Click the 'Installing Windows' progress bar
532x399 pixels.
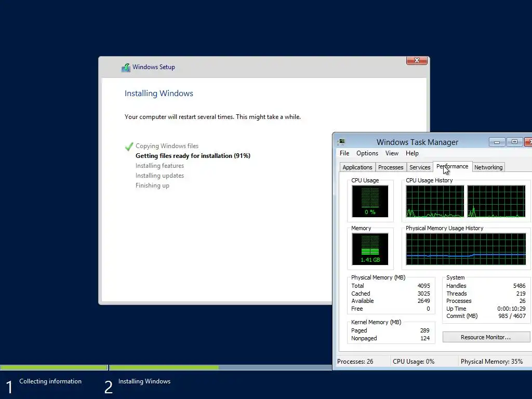(x=220, y=367)
